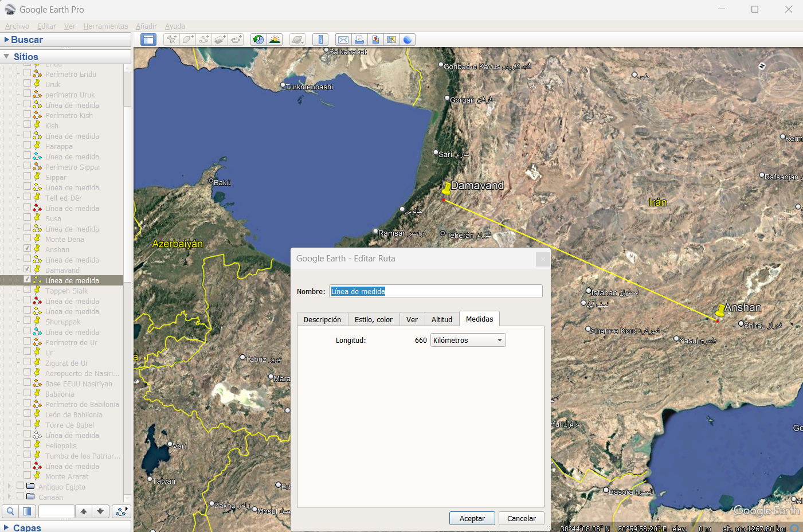Viewport: 803px width, 532px height.
Task: Uncheck the selected Línea de medida checkbox
Action: [27, 279]
